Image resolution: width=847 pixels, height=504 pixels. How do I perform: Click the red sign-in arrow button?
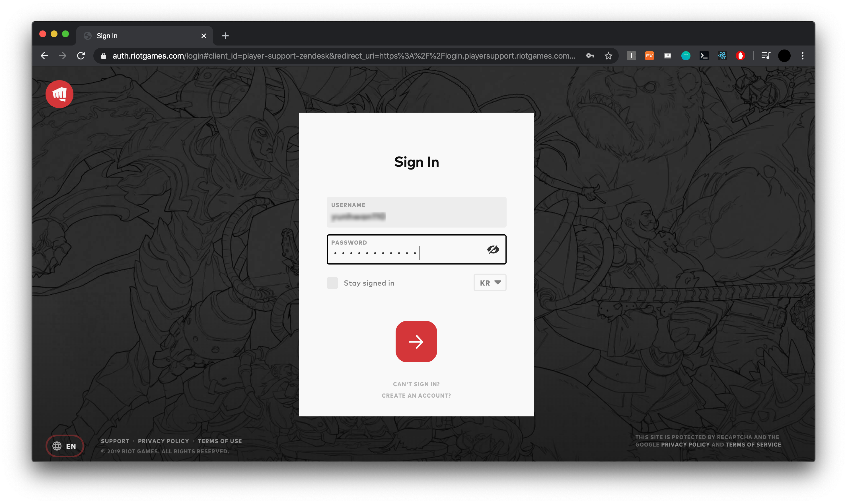tap(416, 341)
